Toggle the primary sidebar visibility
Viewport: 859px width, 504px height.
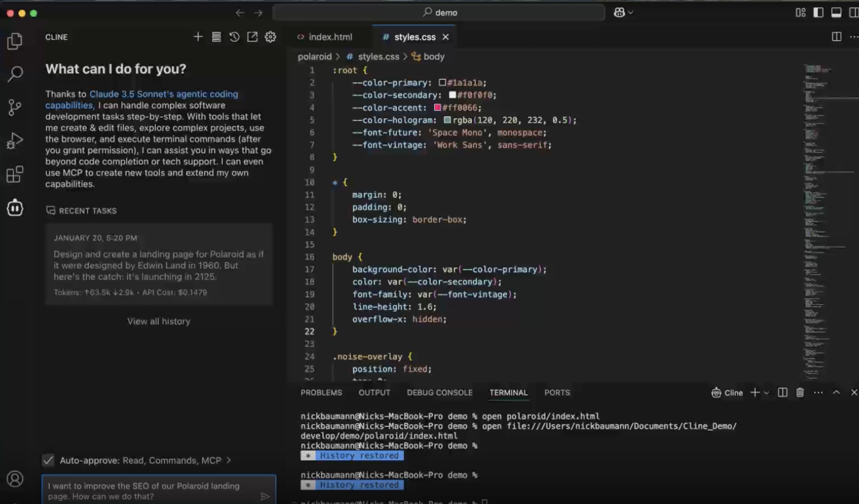point(818,13)
